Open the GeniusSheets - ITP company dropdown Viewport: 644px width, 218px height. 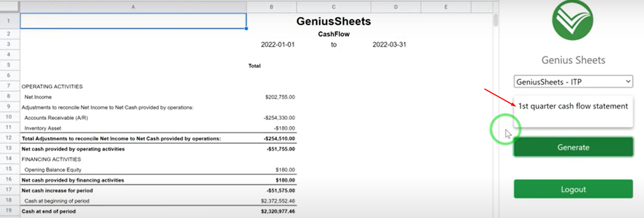point(573,82)
